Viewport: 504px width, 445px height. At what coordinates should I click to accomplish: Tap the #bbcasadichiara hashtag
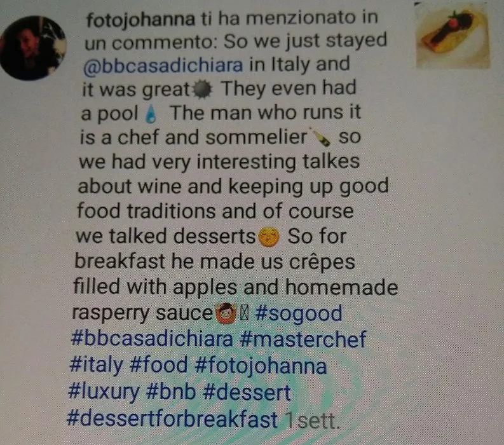pos(151,339)
